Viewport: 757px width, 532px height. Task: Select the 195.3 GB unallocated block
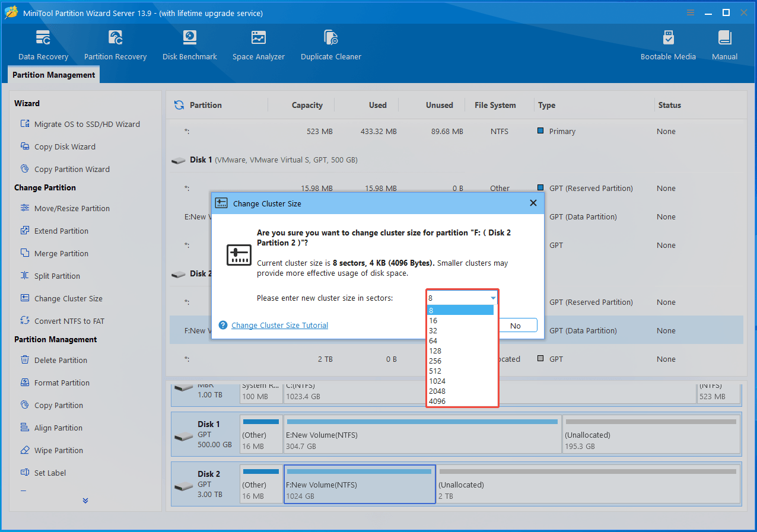651,434
